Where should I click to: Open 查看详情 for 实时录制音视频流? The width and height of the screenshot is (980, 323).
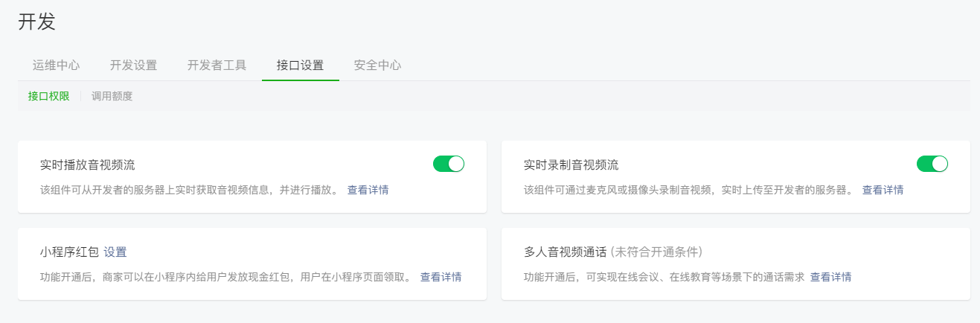coord(883,190)
